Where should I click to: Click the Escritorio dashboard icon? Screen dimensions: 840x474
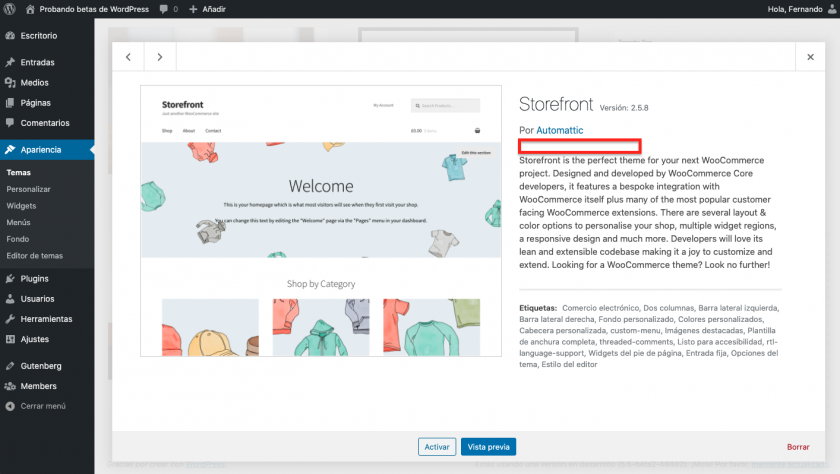10,35
